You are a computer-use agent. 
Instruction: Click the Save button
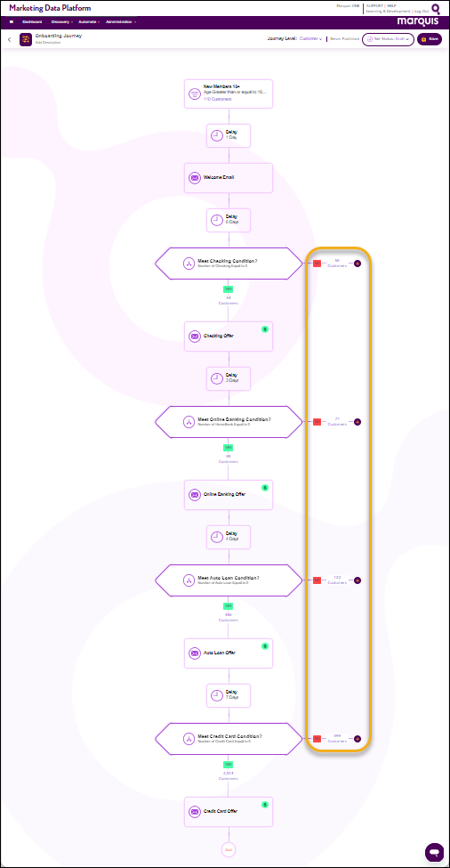tap(430, 39)
